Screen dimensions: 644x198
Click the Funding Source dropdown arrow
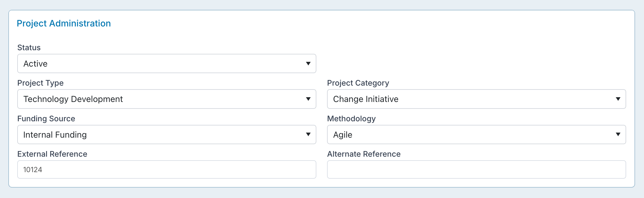308,135
